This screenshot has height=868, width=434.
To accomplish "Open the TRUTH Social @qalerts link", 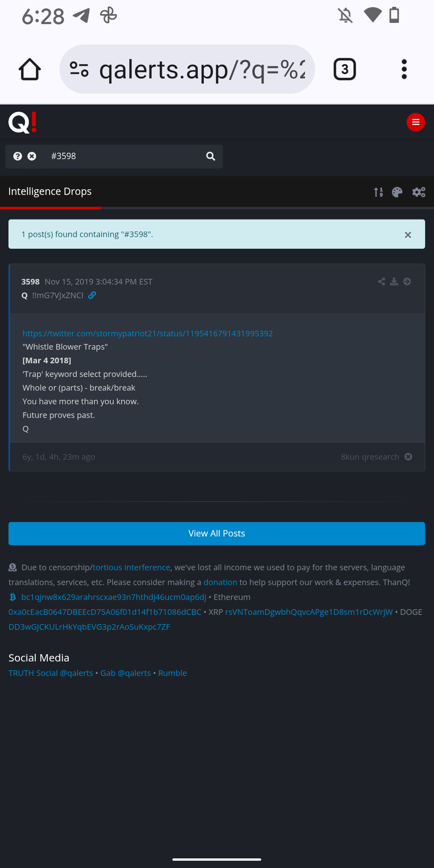I will click(x=51, y=673).
